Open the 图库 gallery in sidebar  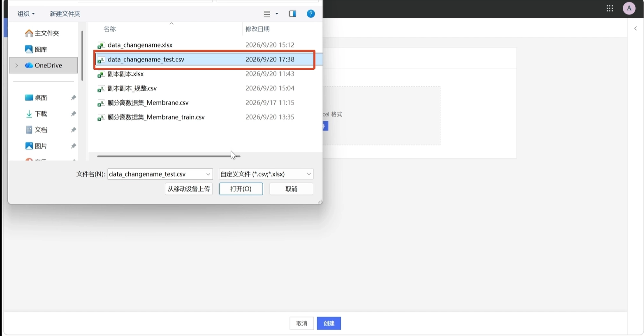tap(41, 49)
